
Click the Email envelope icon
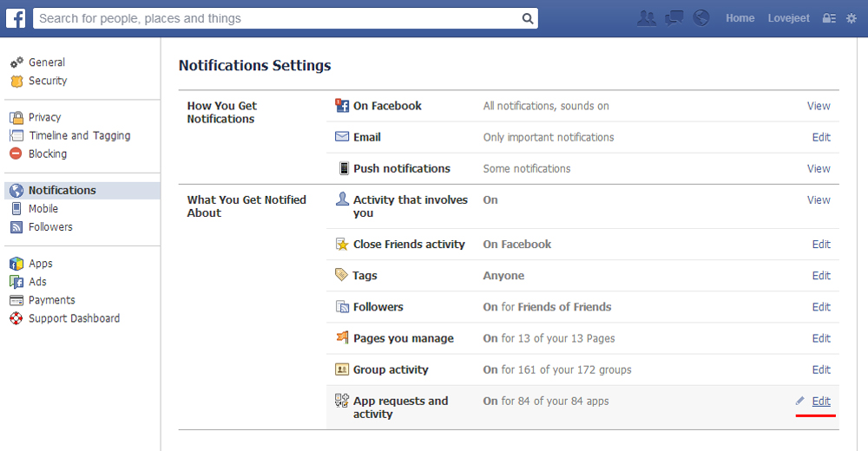[342, 137]
